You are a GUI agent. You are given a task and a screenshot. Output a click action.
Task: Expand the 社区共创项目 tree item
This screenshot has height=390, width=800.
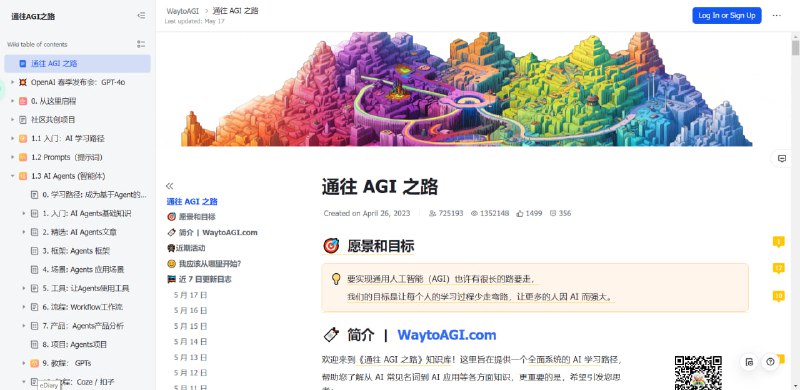(x=12, y=120)
